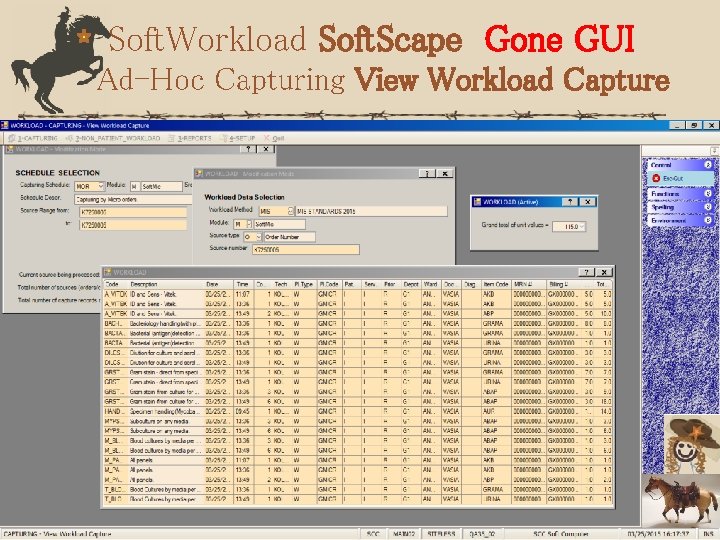The image size is (720, 540).
Task: Click help button on WORKLOAD (Active) dialog
Action: tap(570, 202)
